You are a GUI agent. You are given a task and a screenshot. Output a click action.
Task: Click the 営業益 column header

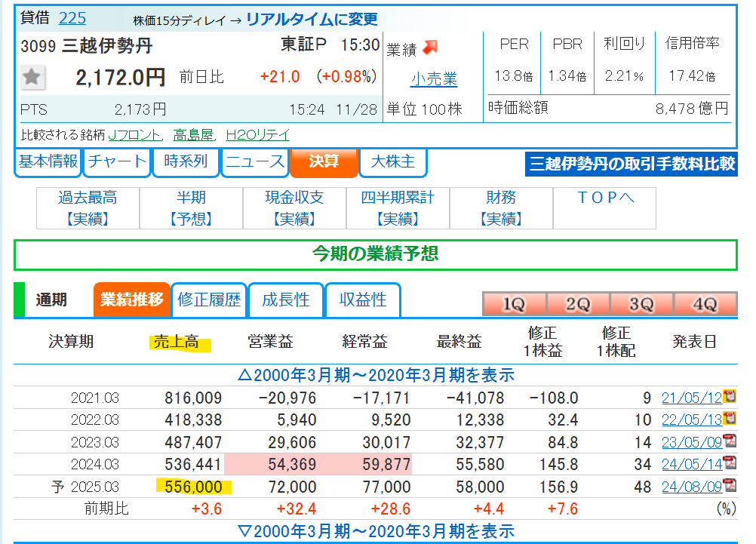[x=270, y=342]
